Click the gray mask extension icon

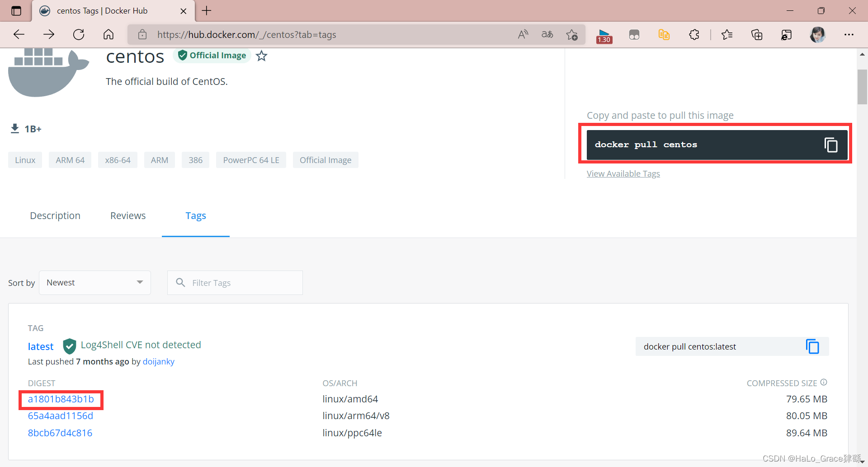634,35
